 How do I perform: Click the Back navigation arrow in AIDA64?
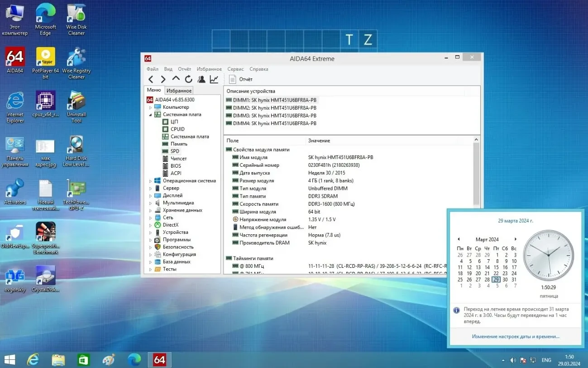151,79
